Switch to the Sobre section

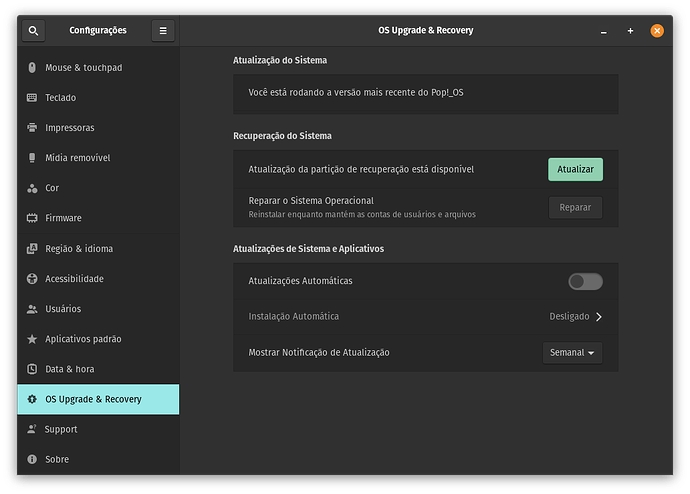pos(57,459)
